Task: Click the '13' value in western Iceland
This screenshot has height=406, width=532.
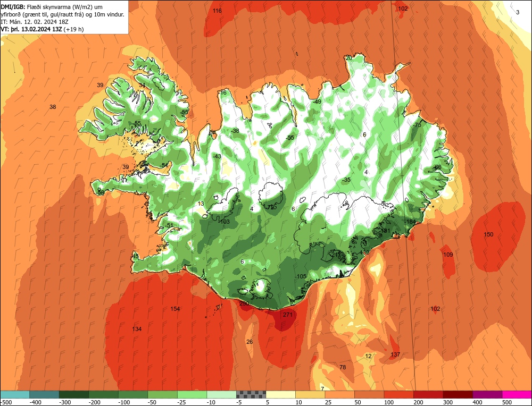Action: point(201,204)
